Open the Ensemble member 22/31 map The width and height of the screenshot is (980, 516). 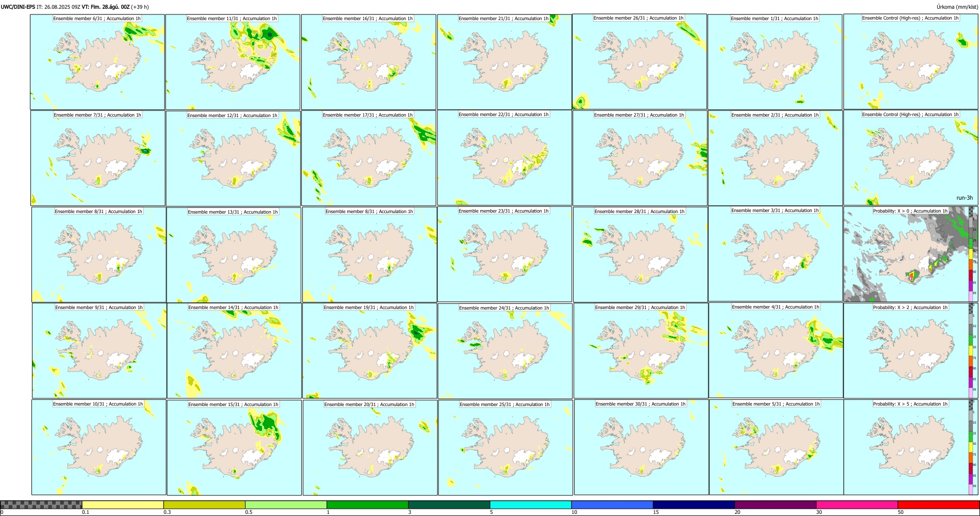(x=504, y=158)
